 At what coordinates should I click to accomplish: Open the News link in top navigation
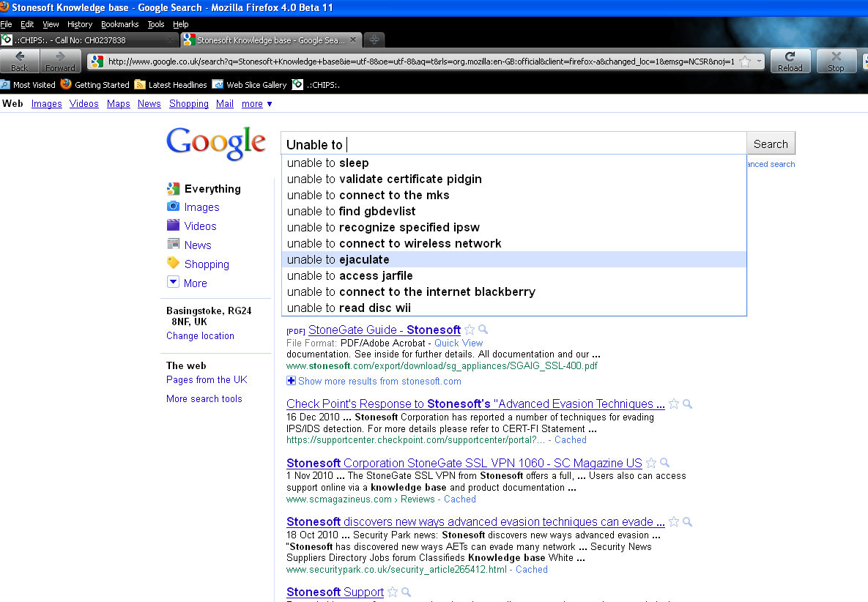(x=149, y=103)
